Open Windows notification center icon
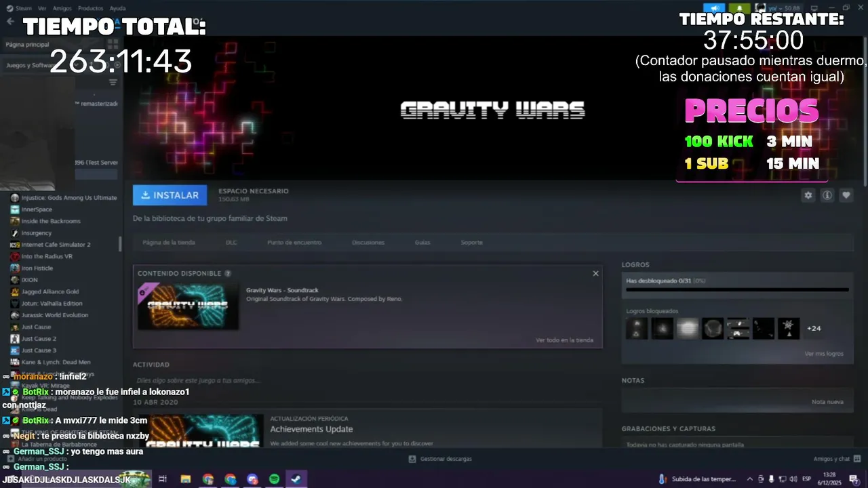This screenshot has width=868, height=488. click(x=853, y=479)
